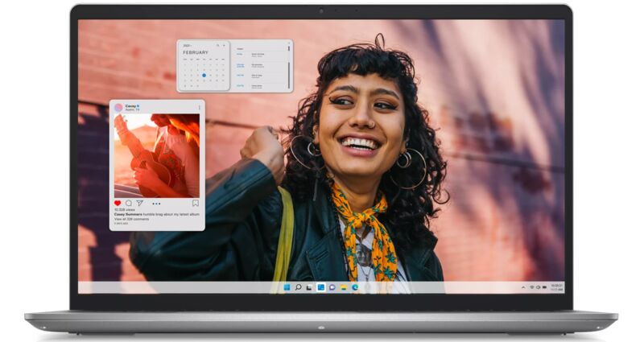Open Task View in the taskbar
Viewport: 644px width, 342px height.
309,287
